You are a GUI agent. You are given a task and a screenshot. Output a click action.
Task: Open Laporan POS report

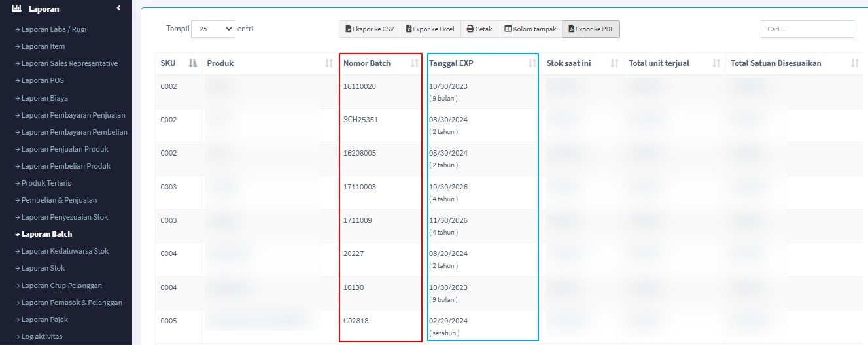[x=39, y=80]
